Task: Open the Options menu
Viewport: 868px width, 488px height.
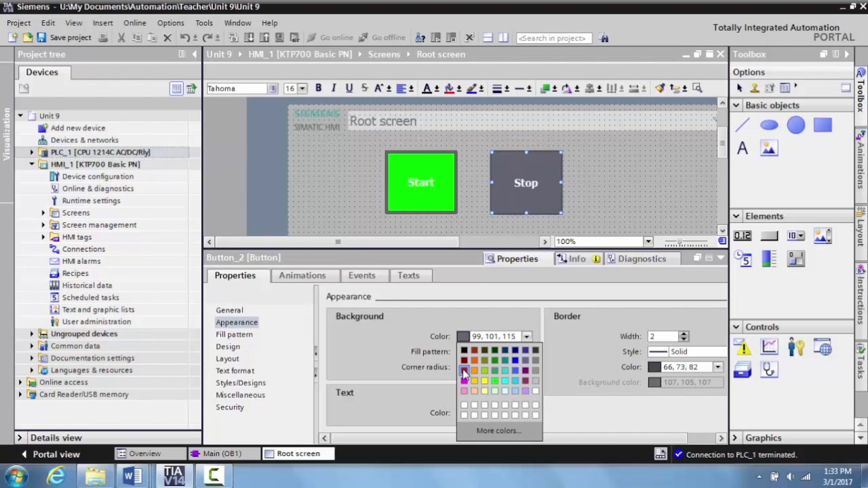Action: [170, 23]
